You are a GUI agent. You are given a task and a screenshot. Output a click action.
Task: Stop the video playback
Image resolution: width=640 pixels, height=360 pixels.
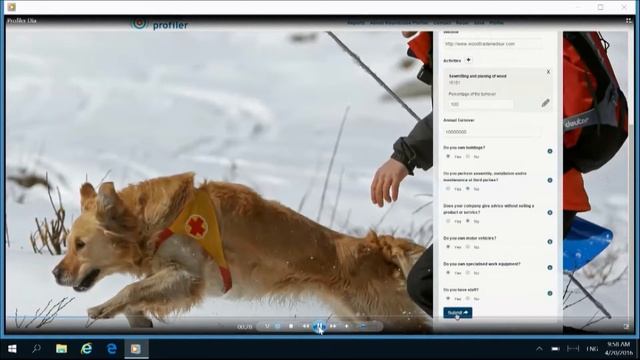coord(291,326)
